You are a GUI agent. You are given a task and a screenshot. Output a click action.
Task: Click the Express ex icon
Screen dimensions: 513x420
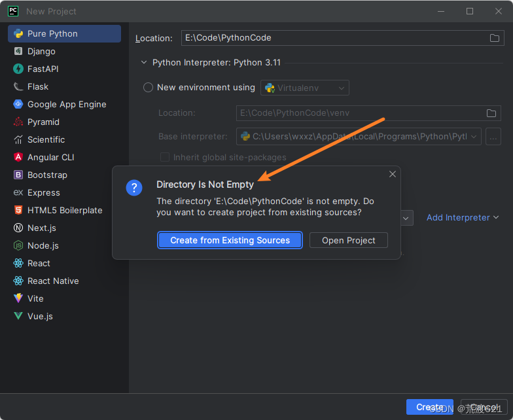18,192
